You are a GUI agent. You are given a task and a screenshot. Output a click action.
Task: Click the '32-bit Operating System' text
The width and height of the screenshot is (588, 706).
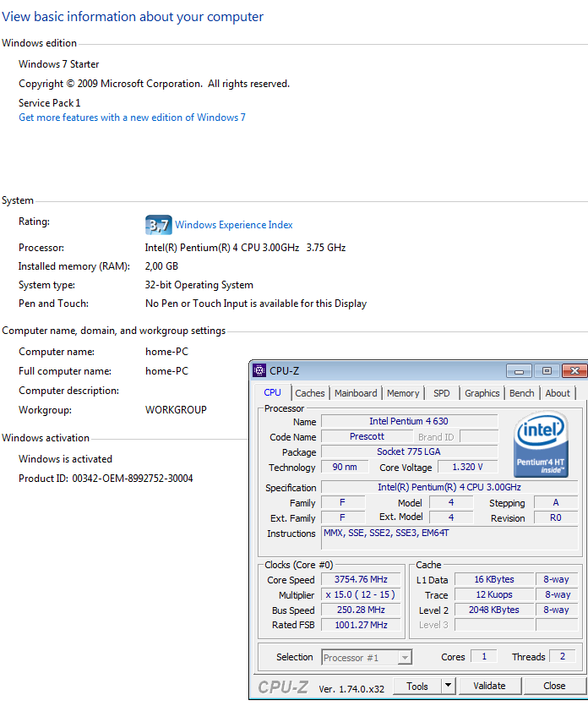click(x=199, y=285)
